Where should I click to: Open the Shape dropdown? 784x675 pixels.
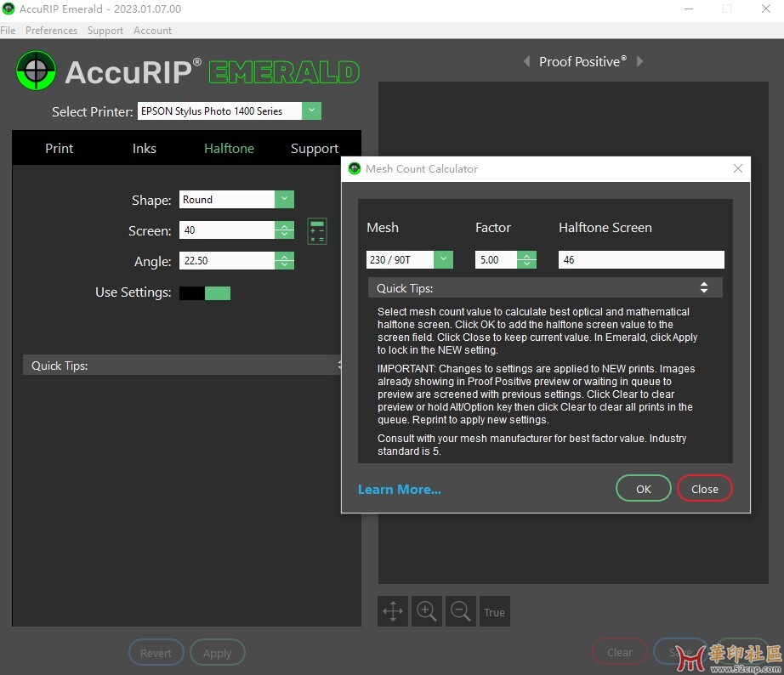pyautogui.click(x=285, y=200)
